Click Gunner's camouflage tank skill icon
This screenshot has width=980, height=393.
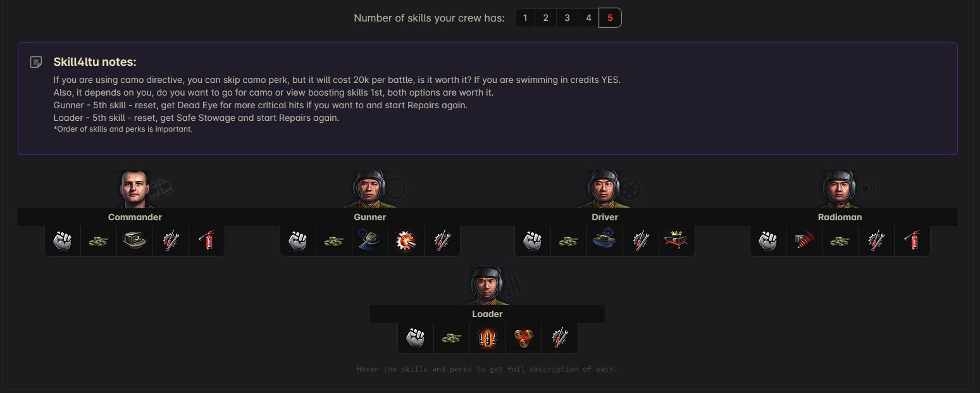pos(334,240)
